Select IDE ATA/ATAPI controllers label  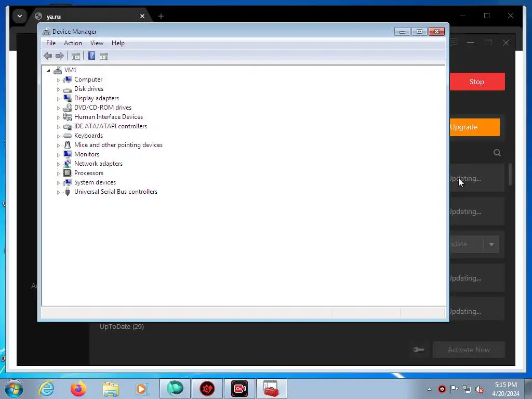pyautogui.click(x=111, y=126)
